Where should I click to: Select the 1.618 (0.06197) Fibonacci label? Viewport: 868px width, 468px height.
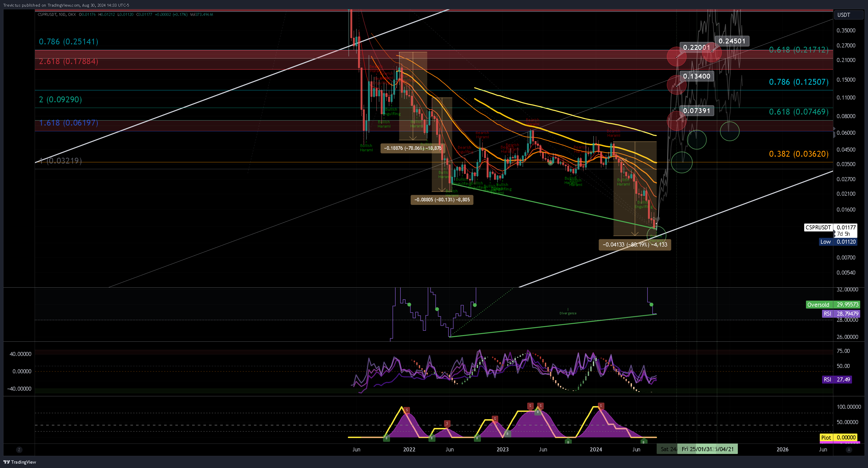click(x=69, y=123)
